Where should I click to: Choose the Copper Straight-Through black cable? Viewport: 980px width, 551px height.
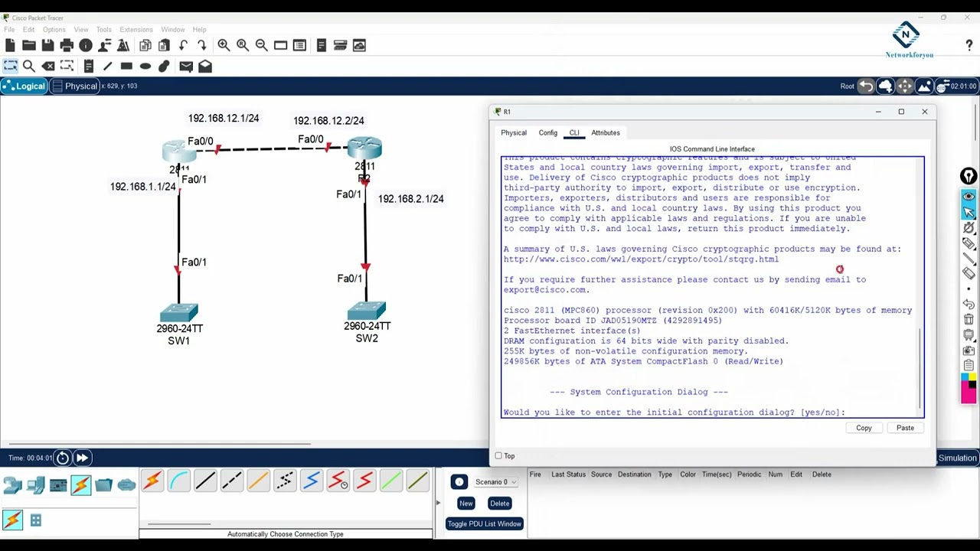205,481
